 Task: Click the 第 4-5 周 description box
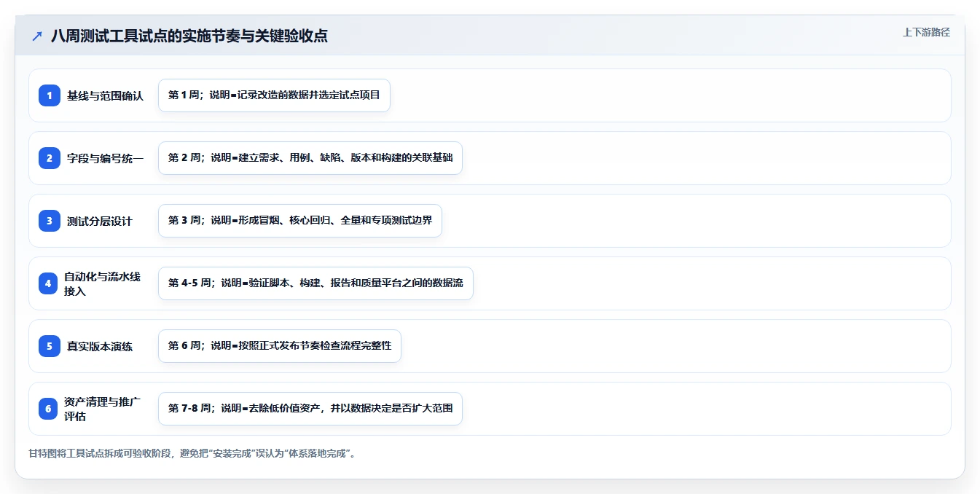pos(315,283)
